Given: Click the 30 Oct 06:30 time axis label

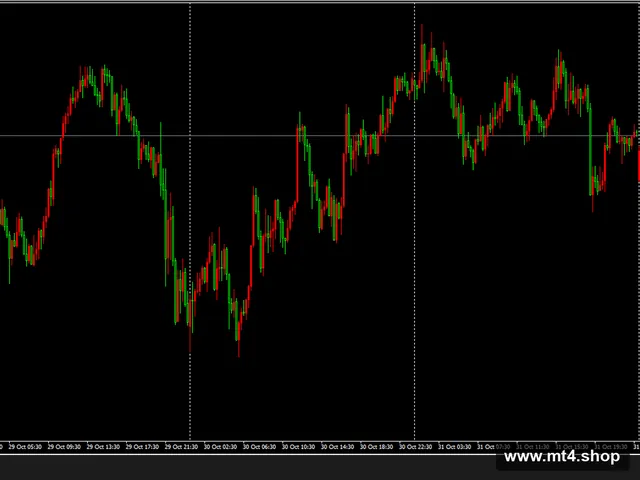Looking at the screenshot, I should coord(260,447).
